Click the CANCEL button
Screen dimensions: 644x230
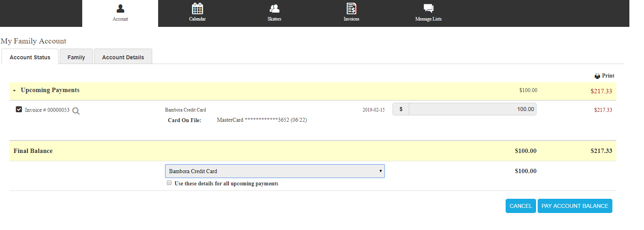click(x=521, y=206)
